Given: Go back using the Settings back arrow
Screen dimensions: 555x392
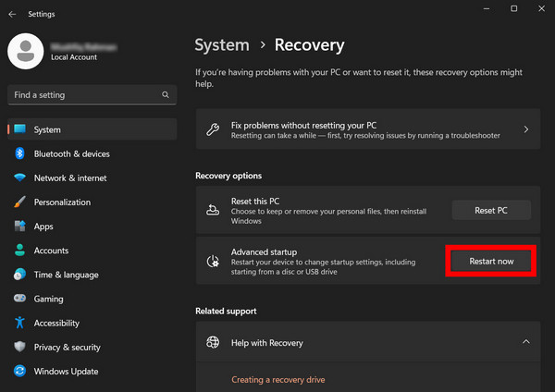Looking at the screenshot, I should click(x=12, y=14).
